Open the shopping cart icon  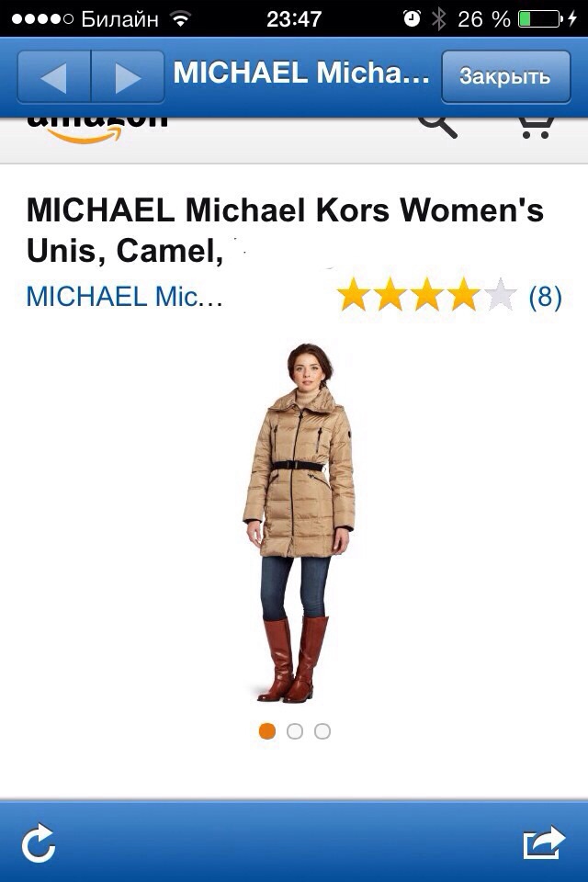537,127
